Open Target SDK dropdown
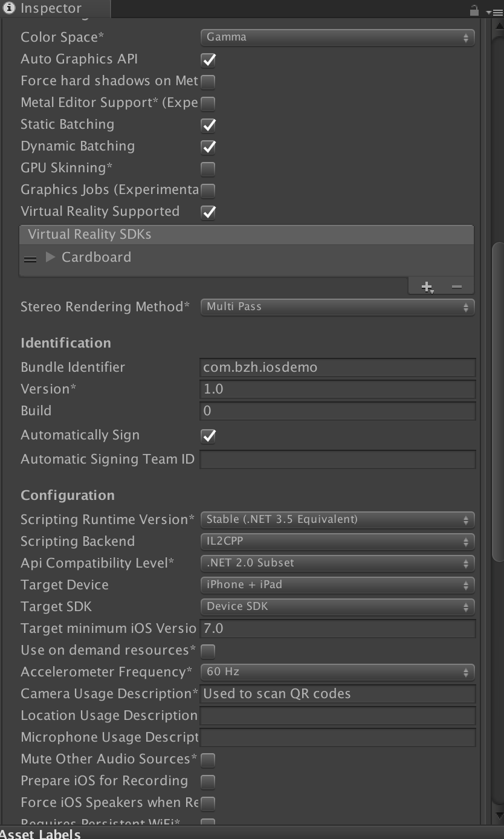Screen dimensions: 504x839 click(x=337, y=607)
